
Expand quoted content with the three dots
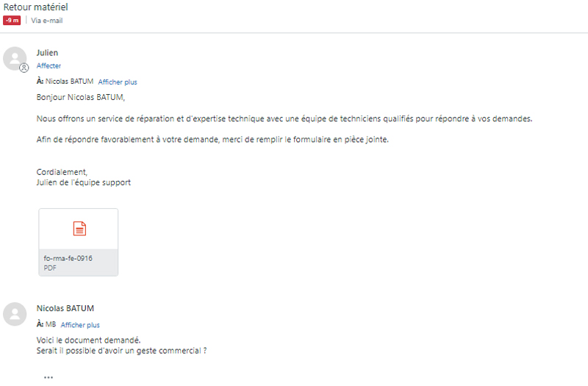pos(49,377)
